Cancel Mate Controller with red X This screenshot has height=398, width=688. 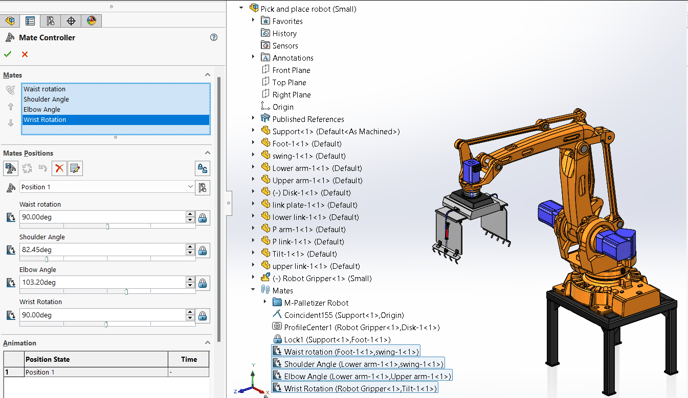(x=25, y=54)
